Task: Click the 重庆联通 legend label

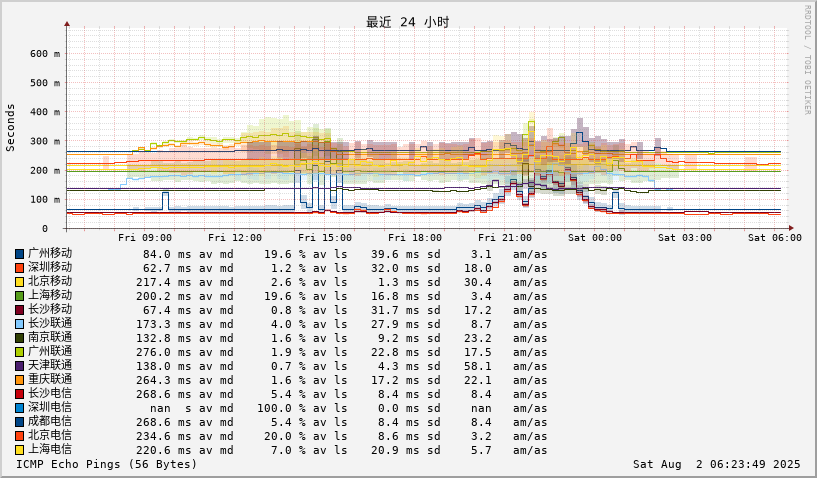Action: [x=50, y=380]
